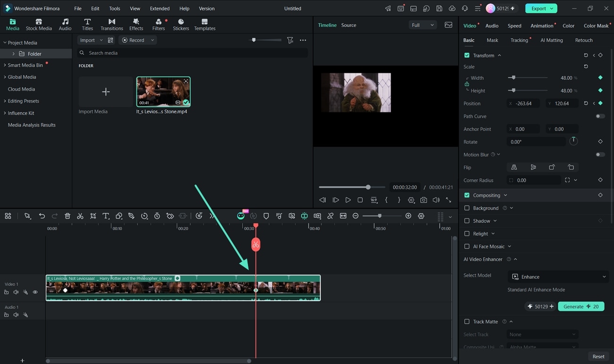The width and height of the screenshot is (614, 364).
Task: Split clip with scissors toolbar icon
Action: pyautogui.click(x=80, y=216)
